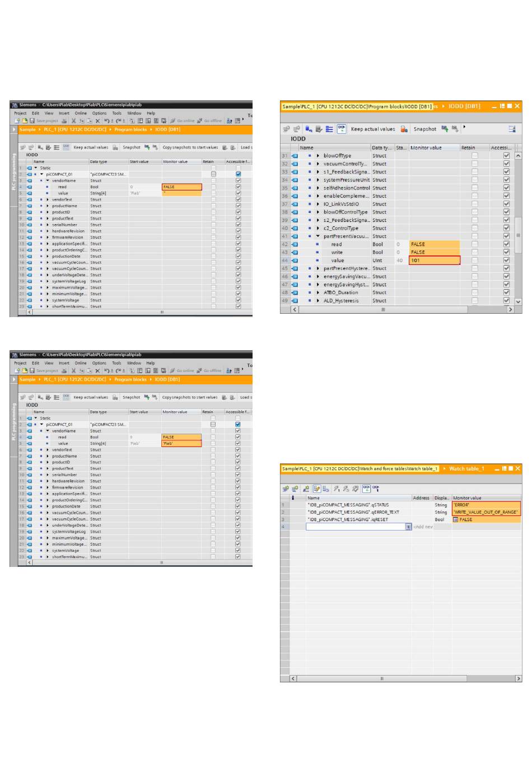
Task: Grab vertical scrollbar thumb in upper-right window
Action: coord(518,235)
